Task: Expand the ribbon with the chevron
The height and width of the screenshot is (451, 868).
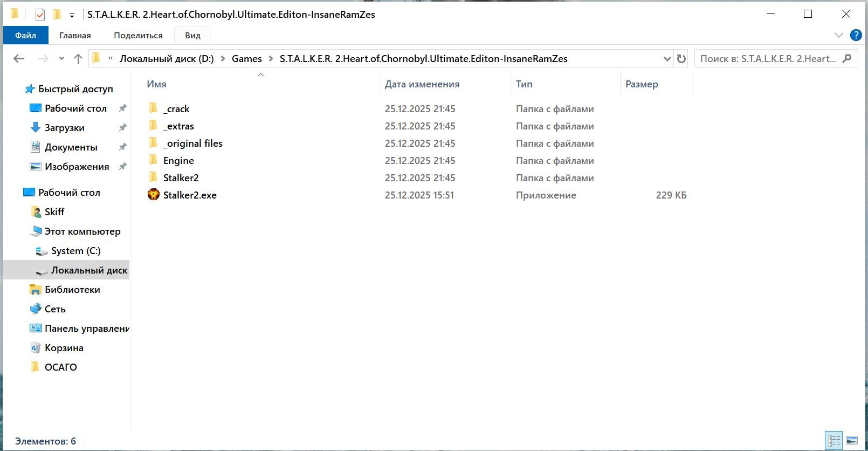Action: coord(838,36)
